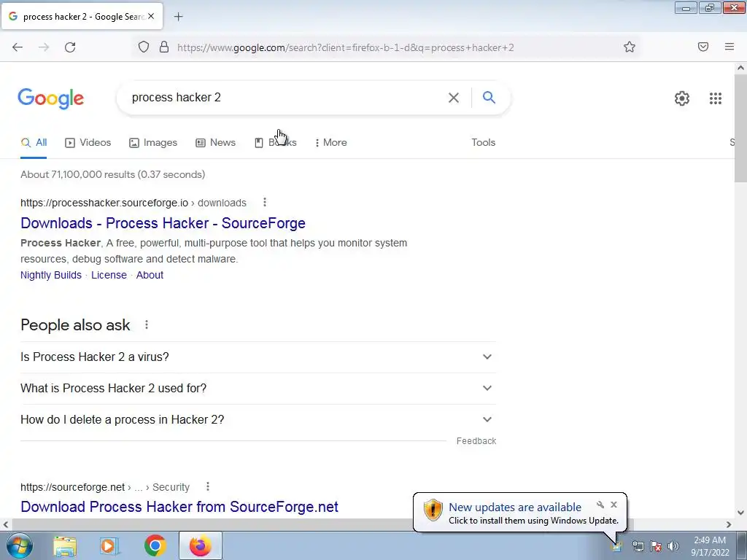Screen dimensions: 747x560
Task: Open Downloads - Process Hacker - SourceForge link
Action: [163, 223]
